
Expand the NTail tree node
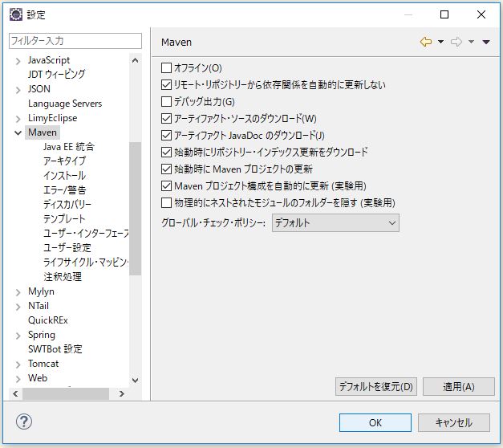(x=18, y=307)
